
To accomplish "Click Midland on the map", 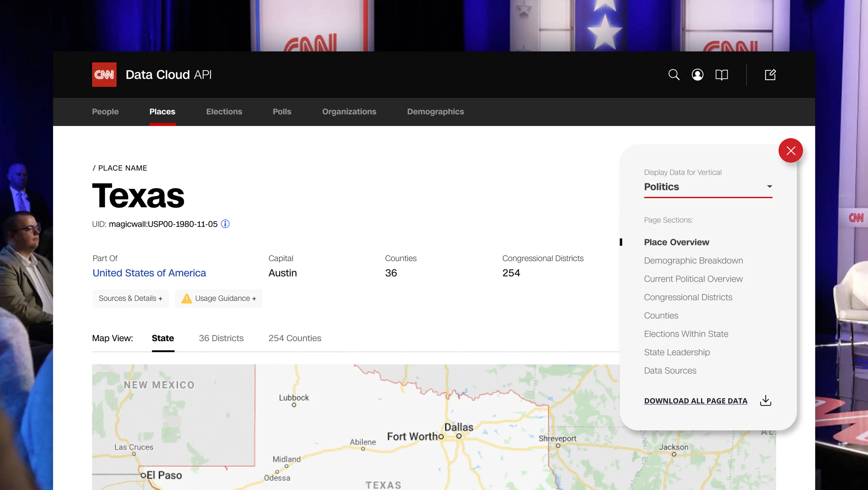I will click(286, 459).
